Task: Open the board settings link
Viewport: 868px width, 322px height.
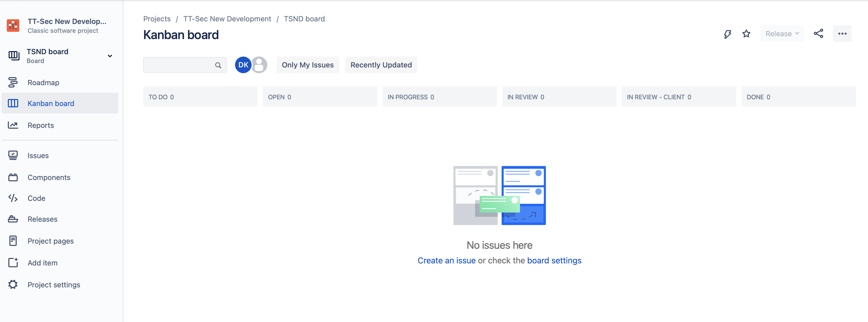Action: (x=554, y=260)
